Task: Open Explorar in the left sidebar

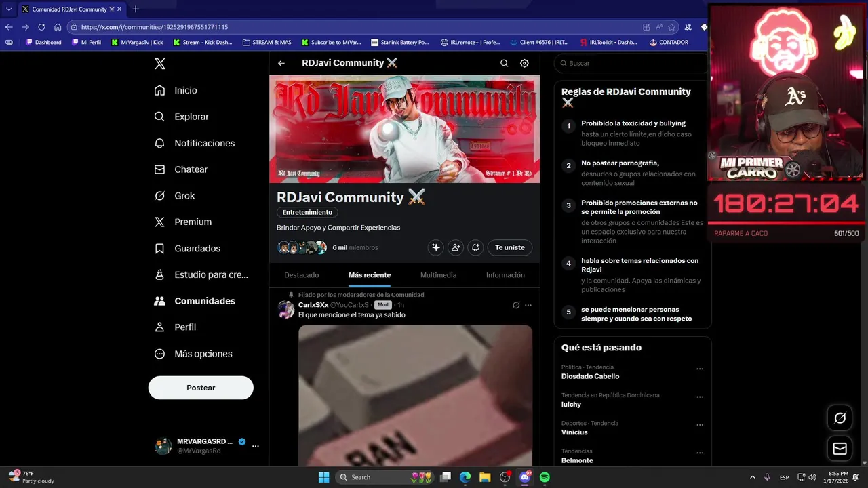Action: 181,117
